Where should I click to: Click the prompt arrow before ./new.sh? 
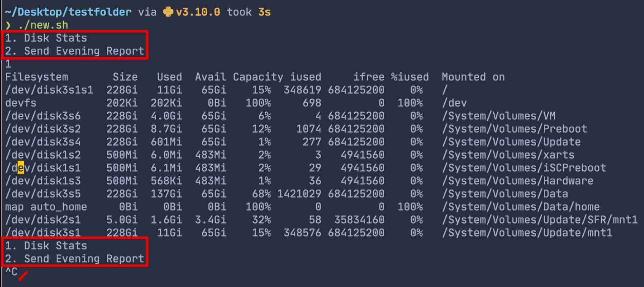click(x=8, y=25)
